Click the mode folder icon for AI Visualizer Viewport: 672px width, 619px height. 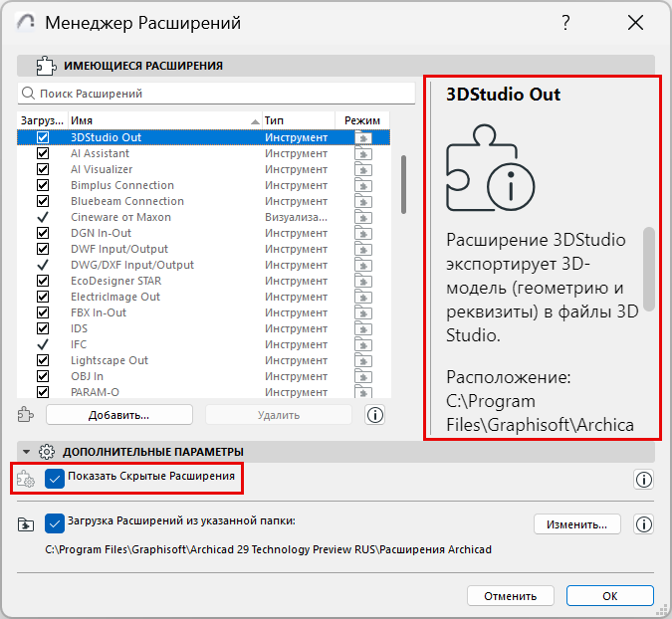click(x=363, y=169)
